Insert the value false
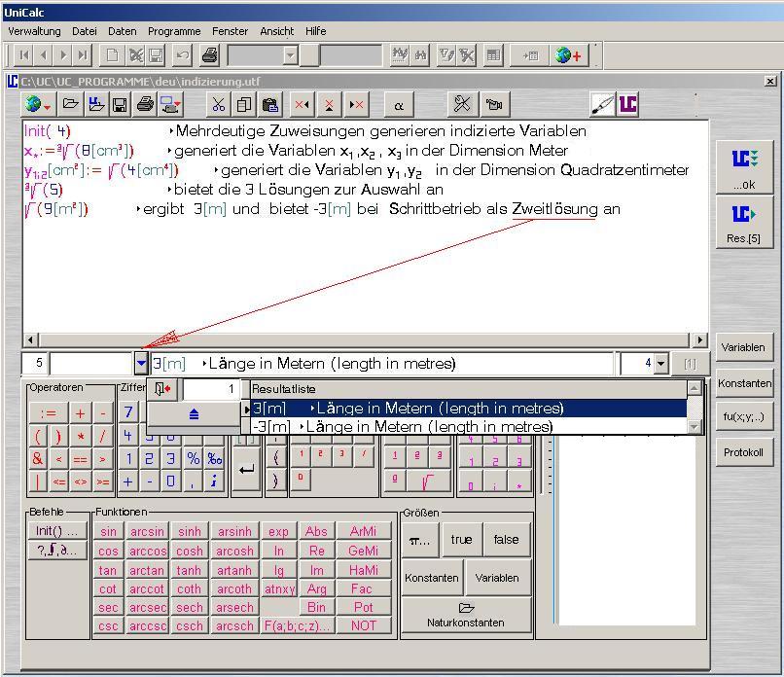The image size is (784, 677). 506,540
